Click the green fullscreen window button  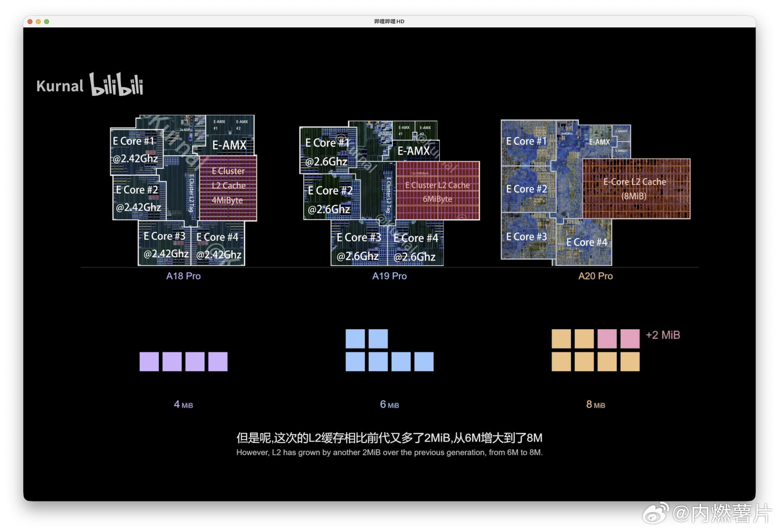[x=47, y=22]
